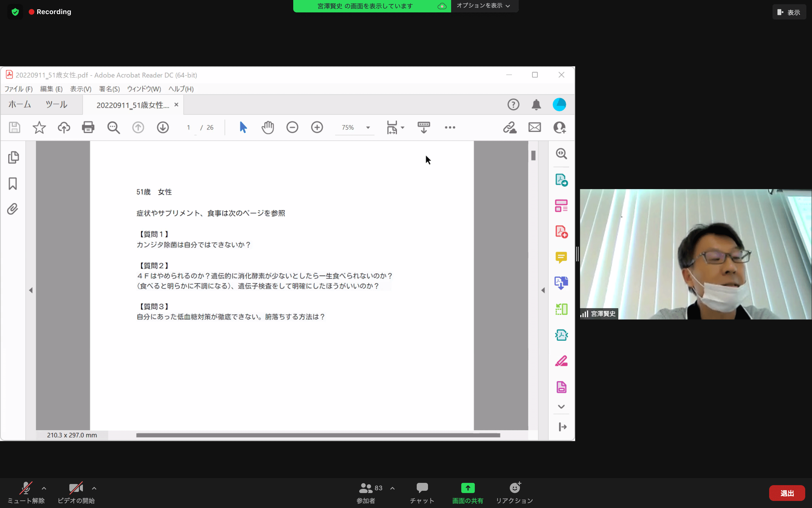This screenshot has width=812, height=508.
Task: Collapse the right tools pane arrow
Action: (x=543, y=290)
